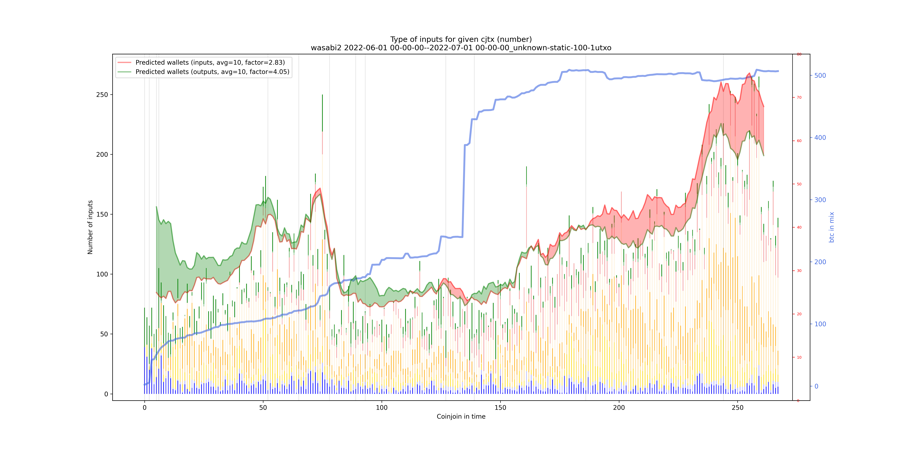Click small red axis tick label "70"
Screen dimensions: 900x450
[x=798, y=98]
